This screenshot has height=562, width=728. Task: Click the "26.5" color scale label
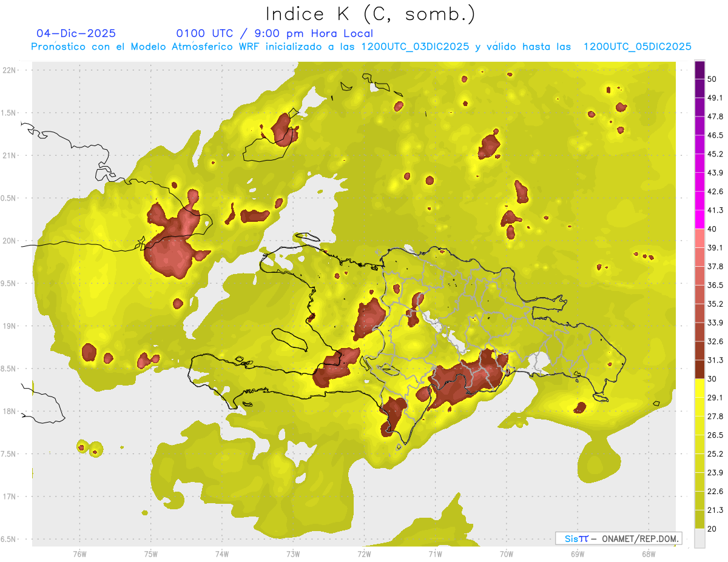tap(715, 435)
